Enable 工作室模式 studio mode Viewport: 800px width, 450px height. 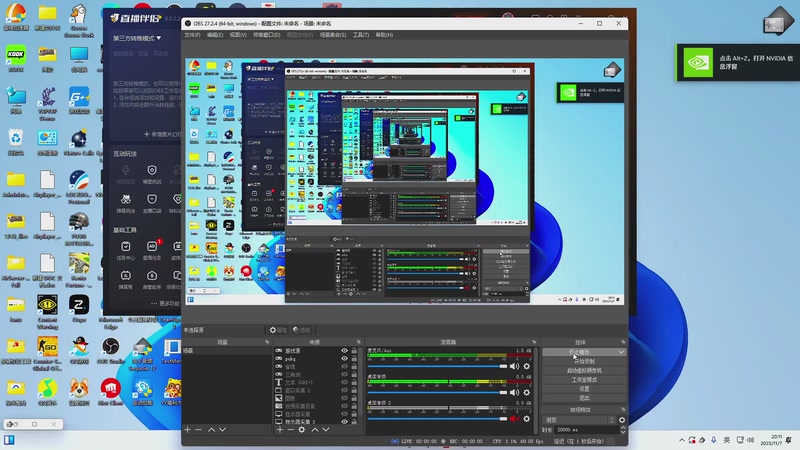click(x=584, y=380)
